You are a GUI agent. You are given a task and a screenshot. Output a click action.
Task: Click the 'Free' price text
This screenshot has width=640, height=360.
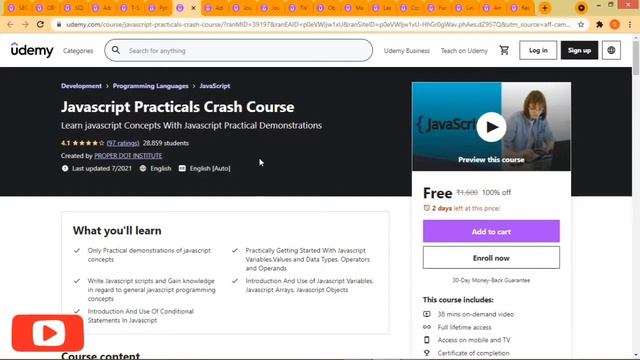(x=438, y=193)
